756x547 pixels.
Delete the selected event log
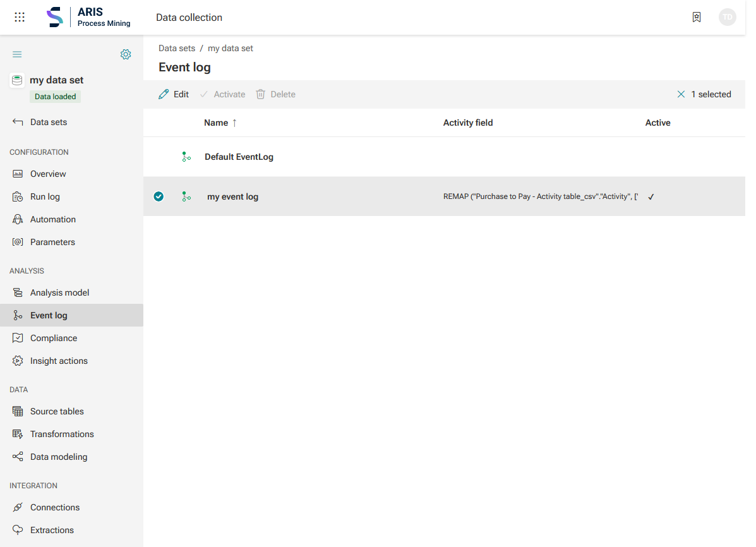point(276,94)
